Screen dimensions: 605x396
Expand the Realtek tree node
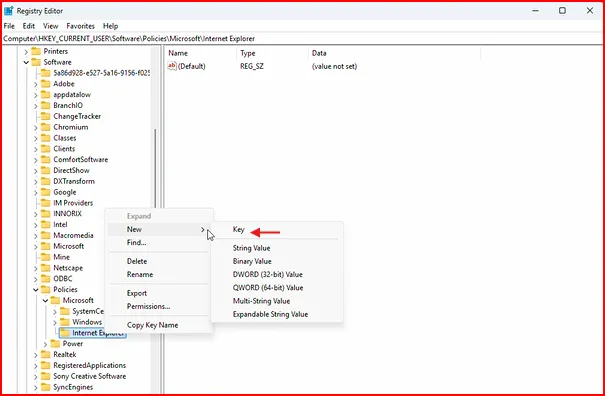coord(36,354)
